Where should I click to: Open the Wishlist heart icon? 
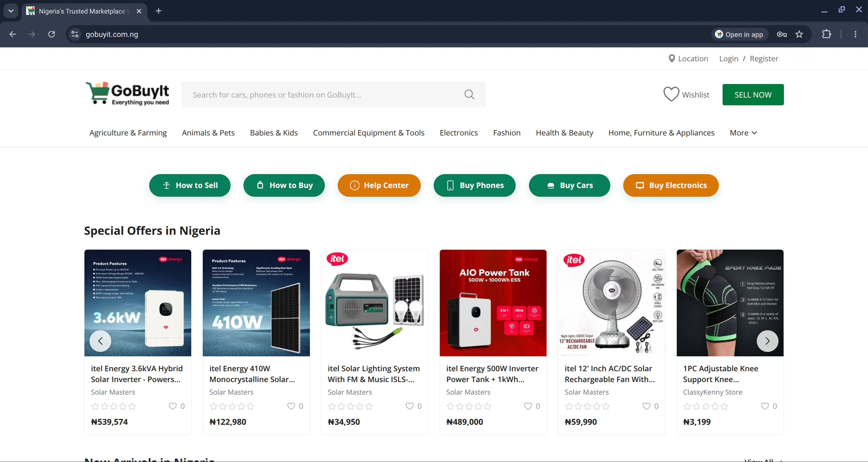tap(671, 94)
